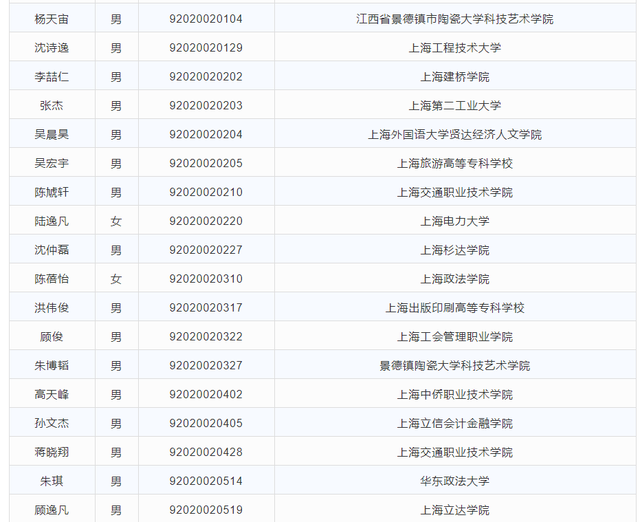Click the name 张杰
The image size is (640, 522).
(51, 106)
